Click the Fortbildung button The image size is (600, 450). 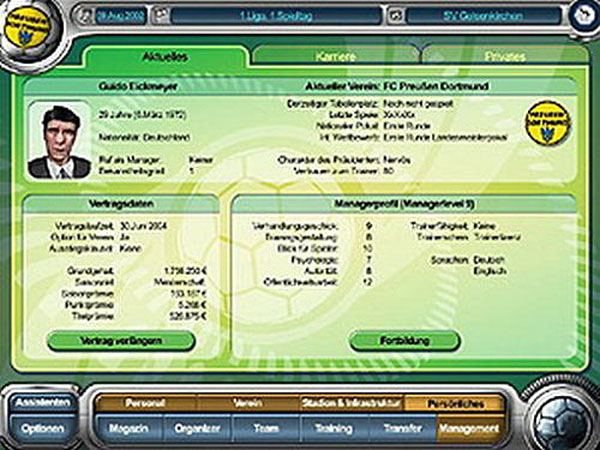[404, 341]
